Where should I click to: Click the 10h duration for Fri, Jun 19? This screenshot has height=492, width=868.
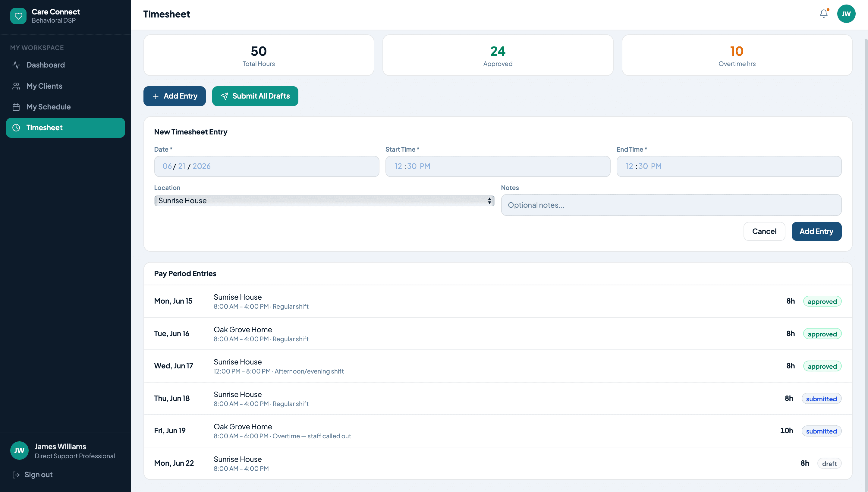tap(786, 431)
